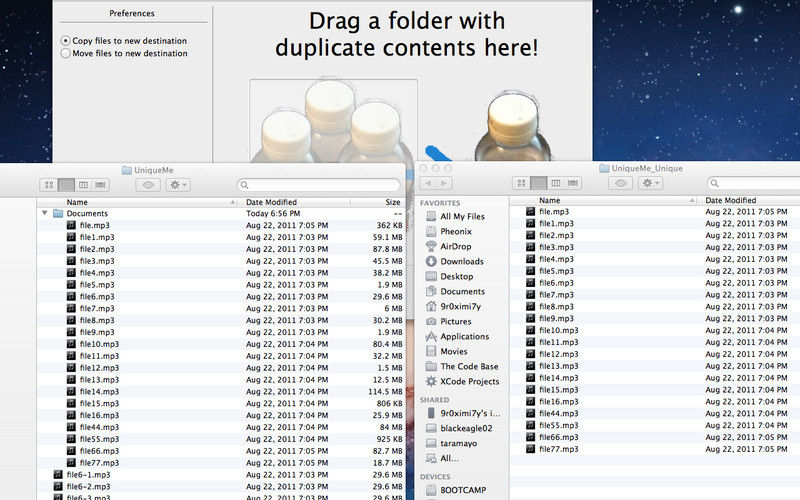This screenshot has height=500, width=800.
Task: Select Copy files to new destination option
Action: [x=124, y=40]
